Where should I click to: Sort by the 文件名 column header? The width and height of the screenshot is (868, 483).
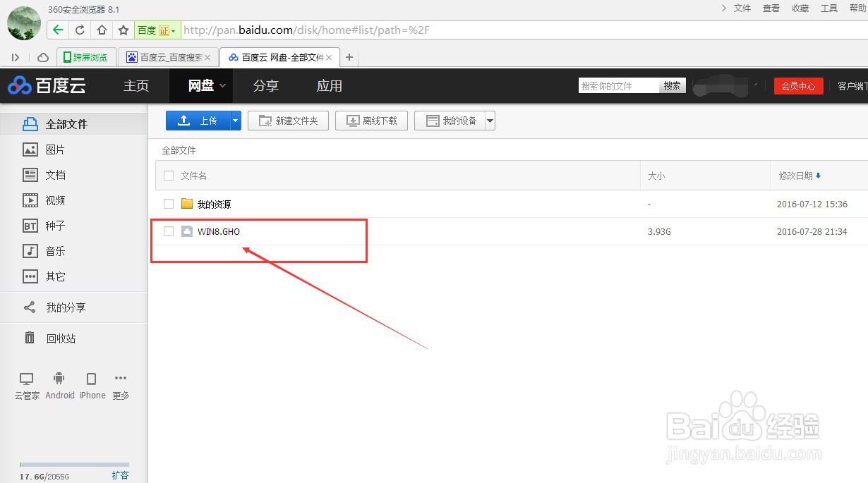[x=194, y=176]
